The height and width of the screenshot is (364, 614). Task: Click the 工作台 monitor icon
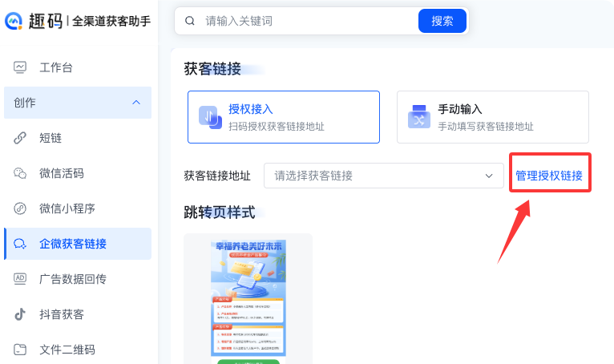click(x=20, y=67)
